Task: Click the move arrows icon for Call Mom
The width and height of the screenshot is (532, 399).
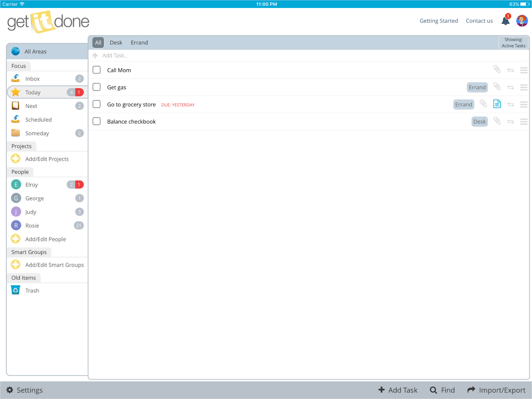Action: tap(511, 70)
